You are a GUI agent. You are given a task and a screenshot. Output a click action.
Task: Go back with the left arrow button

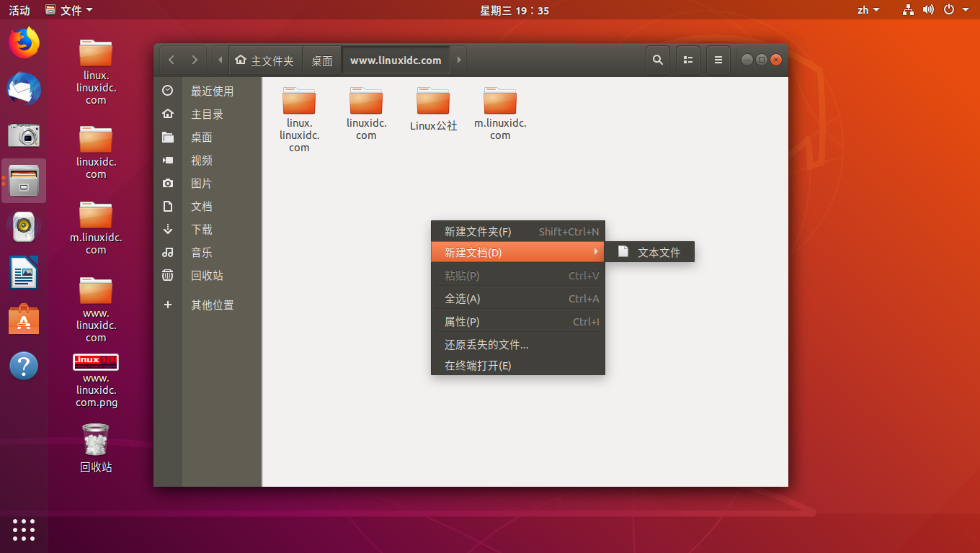(x=171, y=60)
